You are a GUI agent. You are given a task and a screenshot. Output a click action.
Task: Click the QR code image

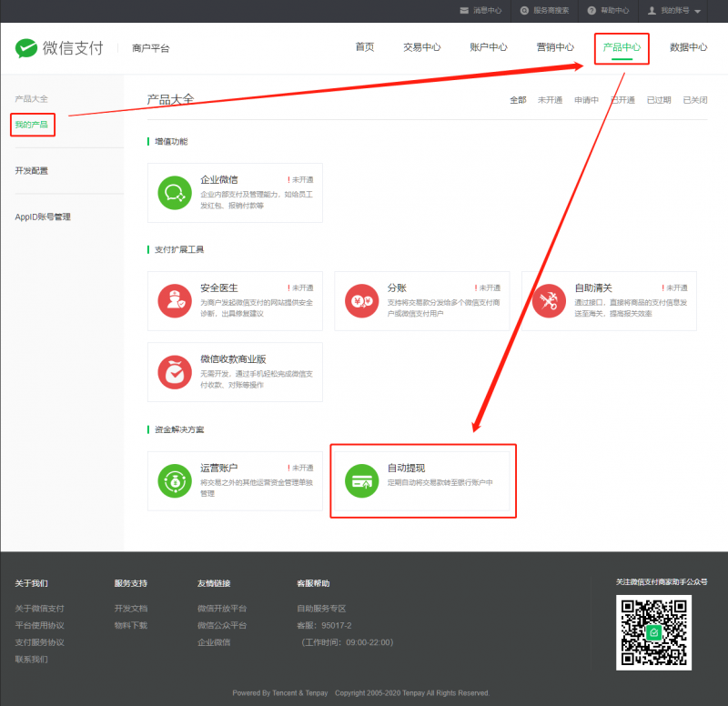653,632
